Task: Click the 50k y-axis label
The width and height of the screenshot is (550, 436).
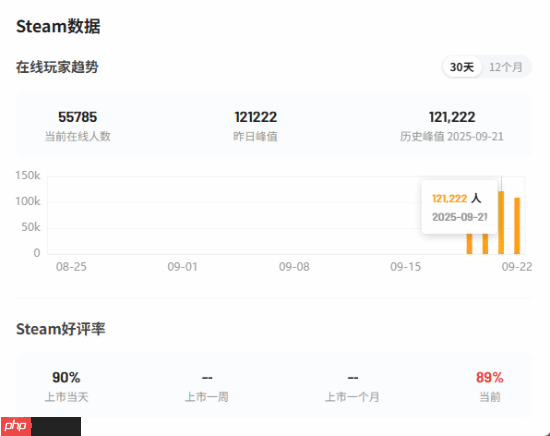Action: (31, 227)
